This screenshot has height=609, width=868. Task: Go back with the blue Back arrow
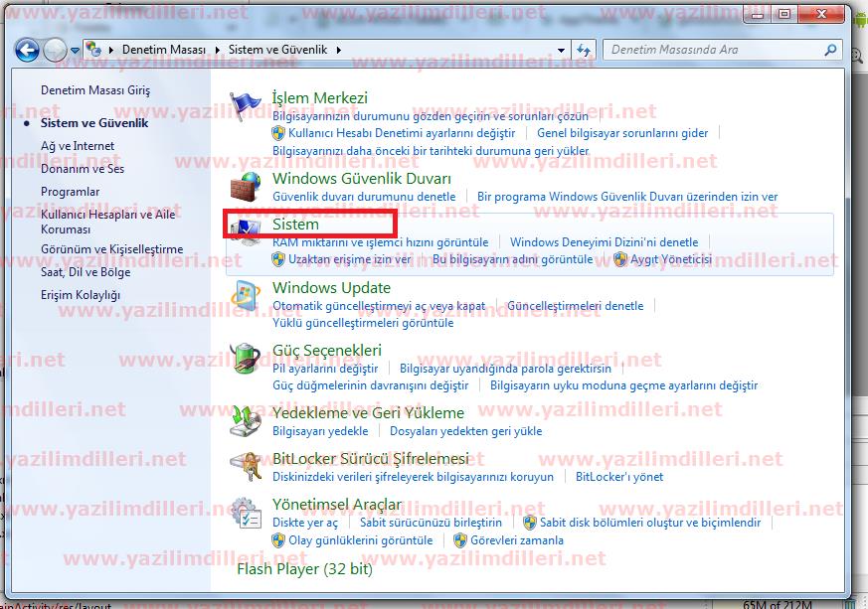click(27, 51)
